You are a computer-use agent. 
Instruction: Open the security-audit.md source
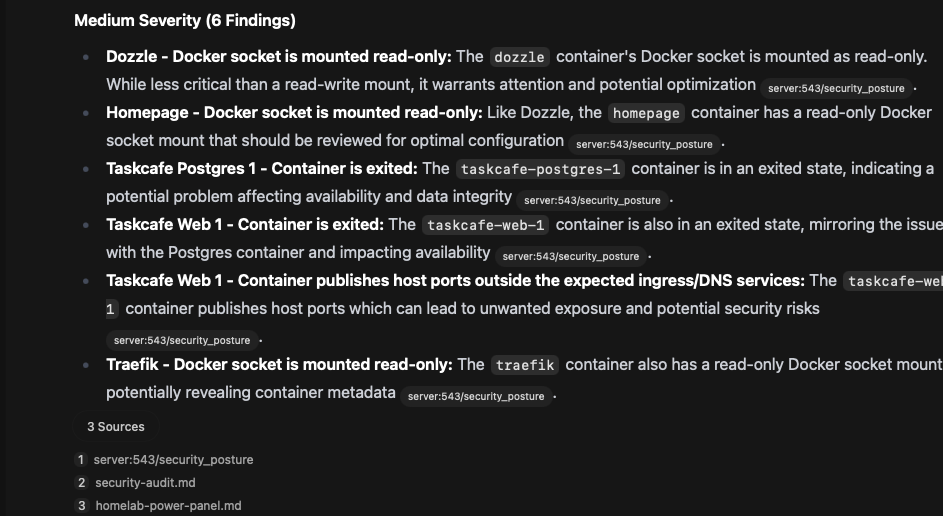[x=145, y=482]
